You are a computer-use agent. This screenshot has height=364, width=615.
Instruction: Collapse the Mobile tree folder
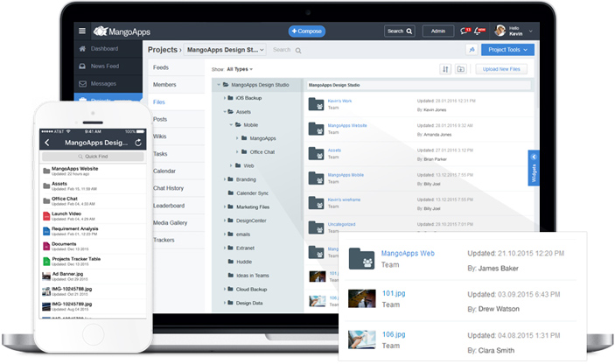click(x=231, y=125)
